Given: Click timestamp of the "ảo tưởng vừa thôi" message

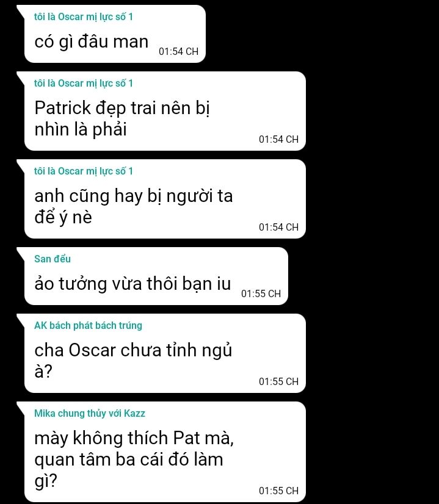Looking at the screenshot, I should (x=261, y=293).
